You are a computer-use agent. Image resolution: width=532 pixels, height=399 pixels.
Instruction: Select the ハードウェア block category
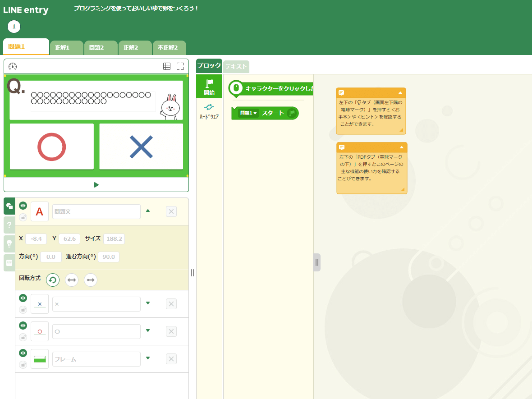click(x=209, y=111)
